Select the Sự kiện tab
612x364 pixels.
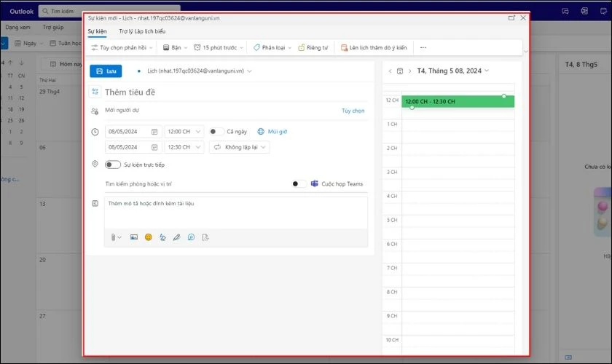pos(97,31)
